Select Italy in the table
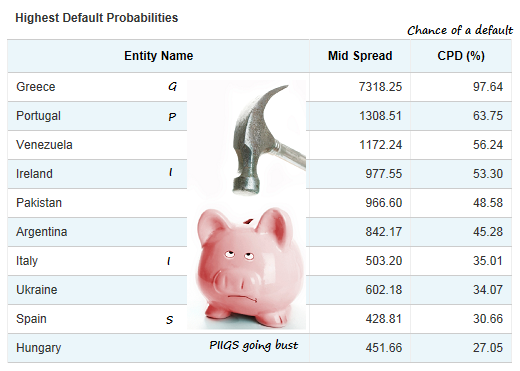520x371 pixels. [x=27, y=261]
